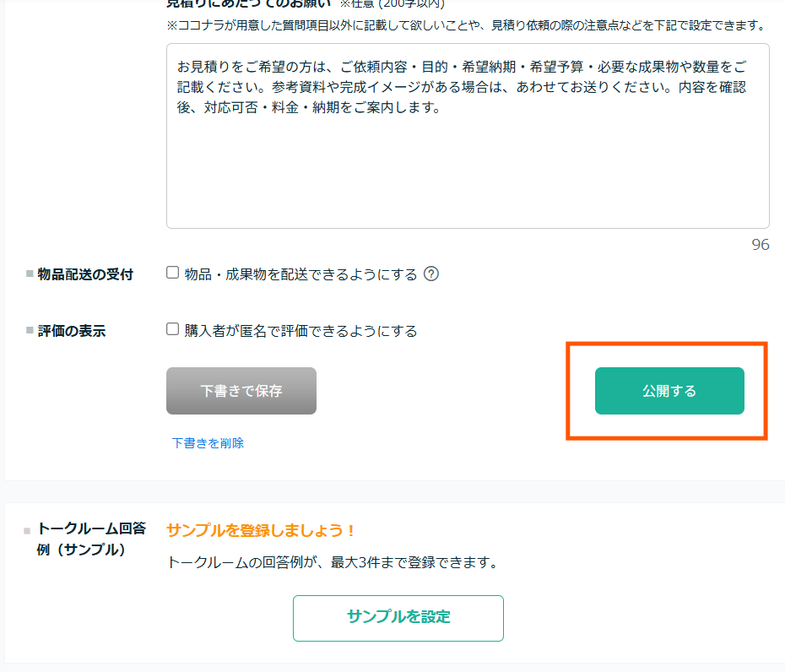Click the orange サンプルを登録しましょう！ heading
The height and width of the screenshot is (672, 785).
click(x=260, y=530)
